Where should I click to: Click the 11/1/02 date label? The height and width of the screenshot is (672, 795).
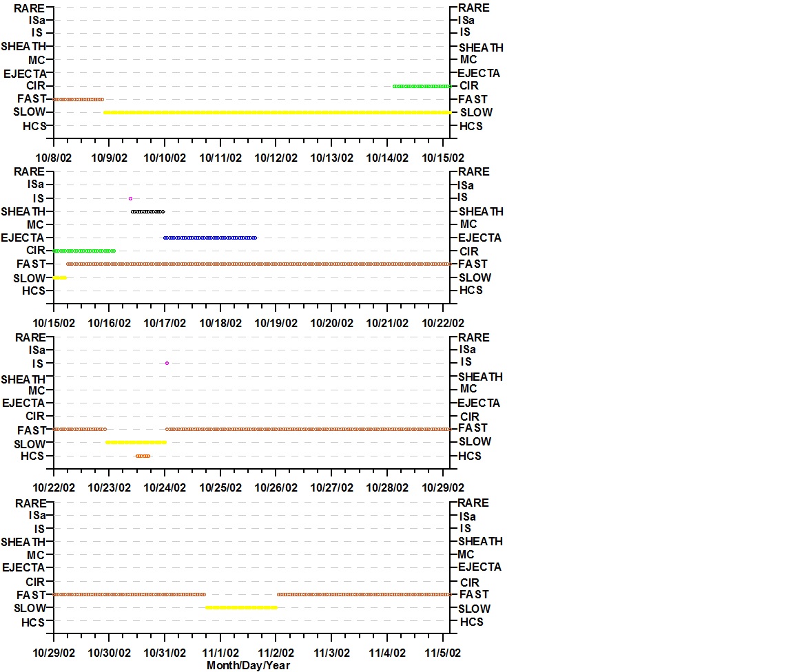(x=220, y=653)
